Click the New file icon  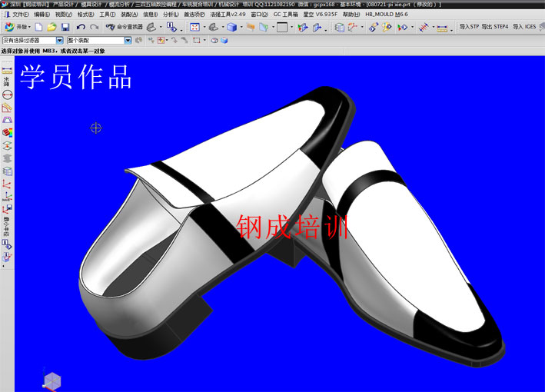point(38,27)
